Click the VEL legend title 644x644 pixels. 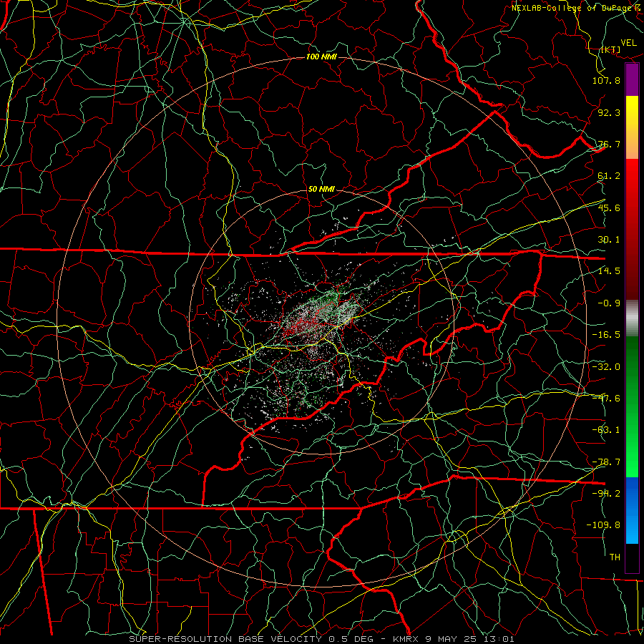[629, 43]
